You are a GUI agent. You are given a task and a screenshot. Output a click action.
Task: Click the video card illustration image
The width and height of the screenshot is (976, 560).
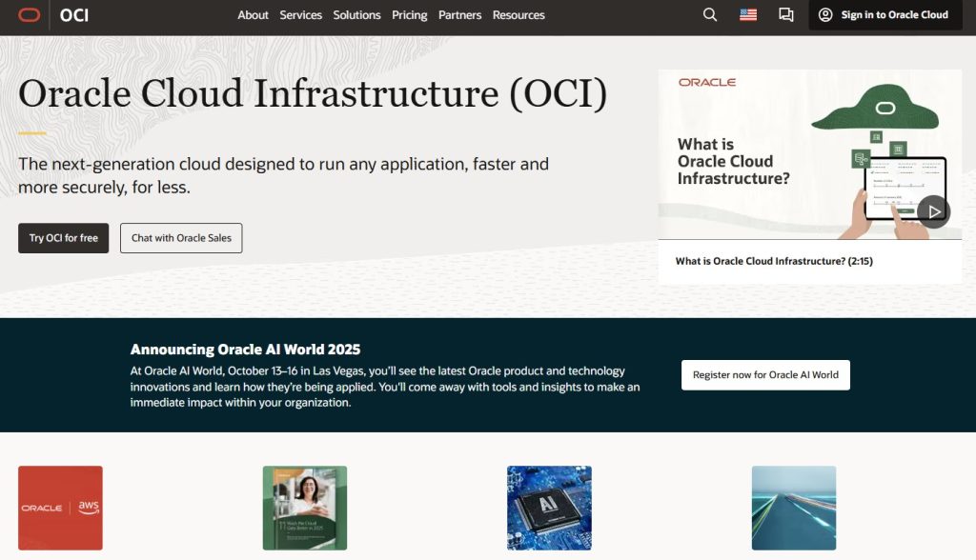point(810,154)
